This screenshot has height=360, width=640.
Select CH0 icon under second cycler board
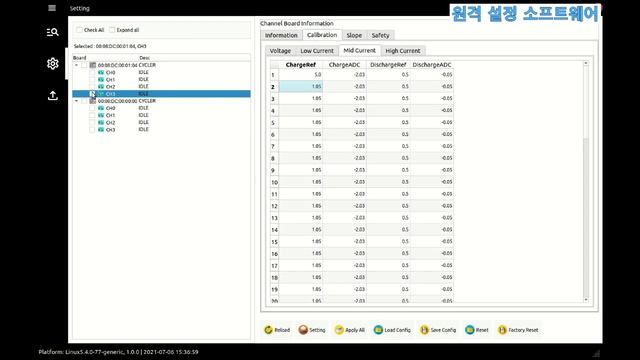101,108
